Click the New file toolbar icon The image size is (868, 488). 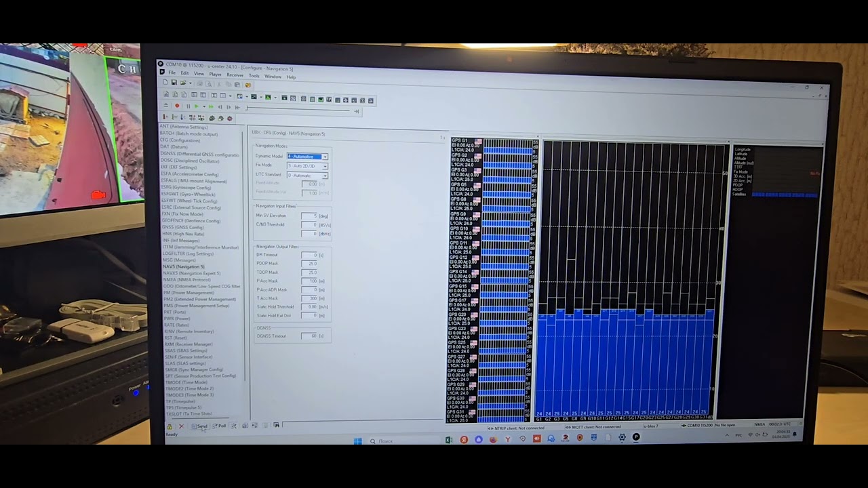[166, 83]
